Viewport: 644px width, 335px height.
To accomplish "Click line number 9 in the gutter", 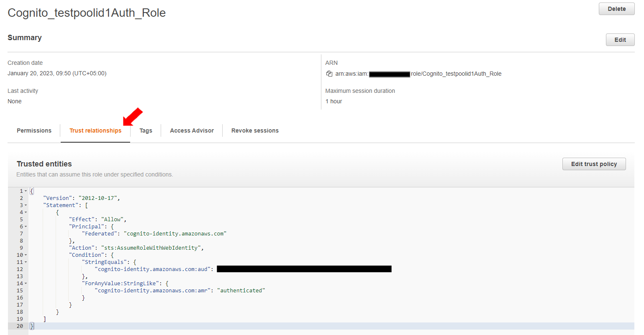I will pyautogui.click(x=21, y=248).
